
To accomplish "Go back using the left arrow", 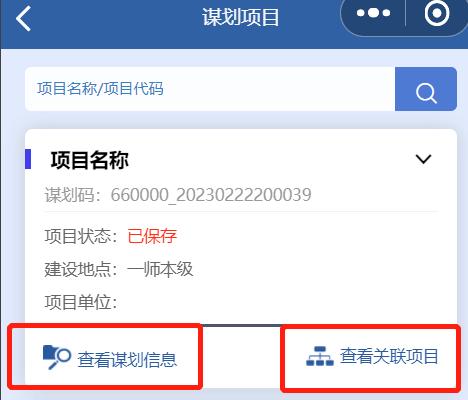I will 23,19.
